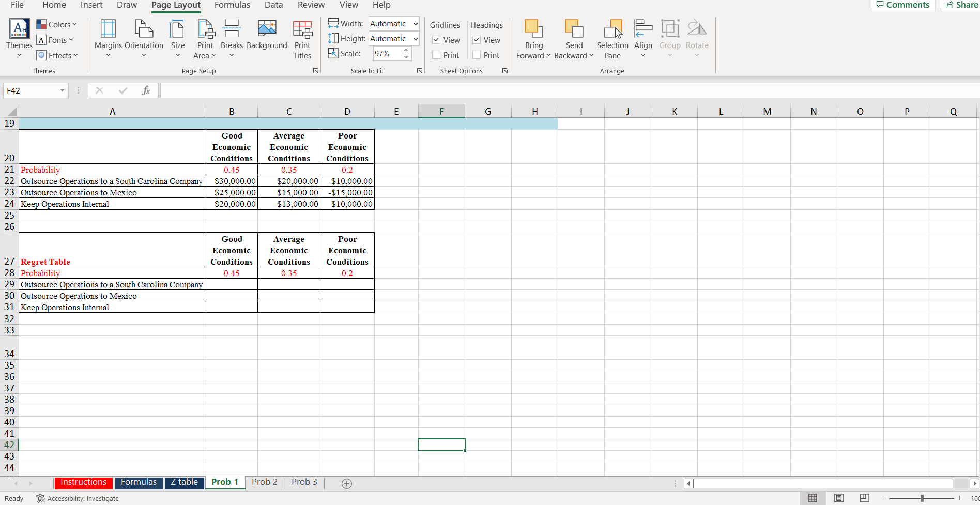Uncheck View under Gridlines

pos(436,40)
